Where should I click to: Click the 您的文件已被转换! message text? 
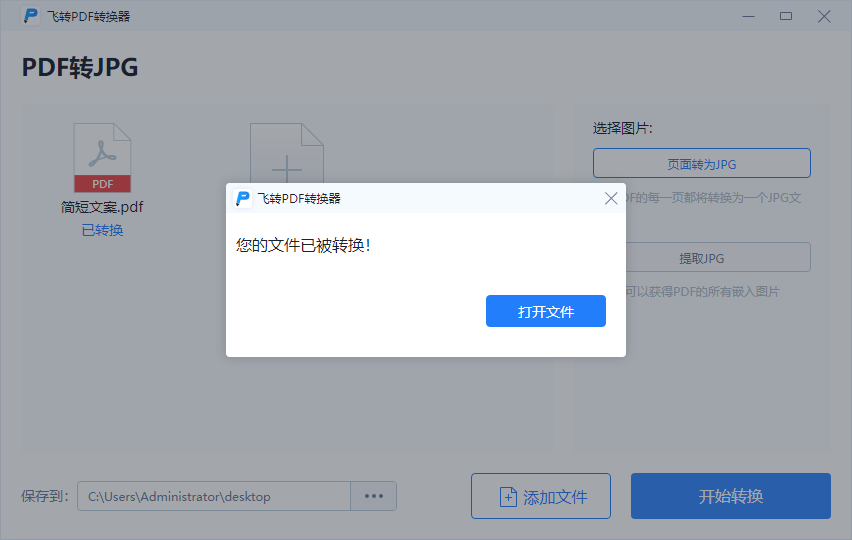[x=303, y=246]
